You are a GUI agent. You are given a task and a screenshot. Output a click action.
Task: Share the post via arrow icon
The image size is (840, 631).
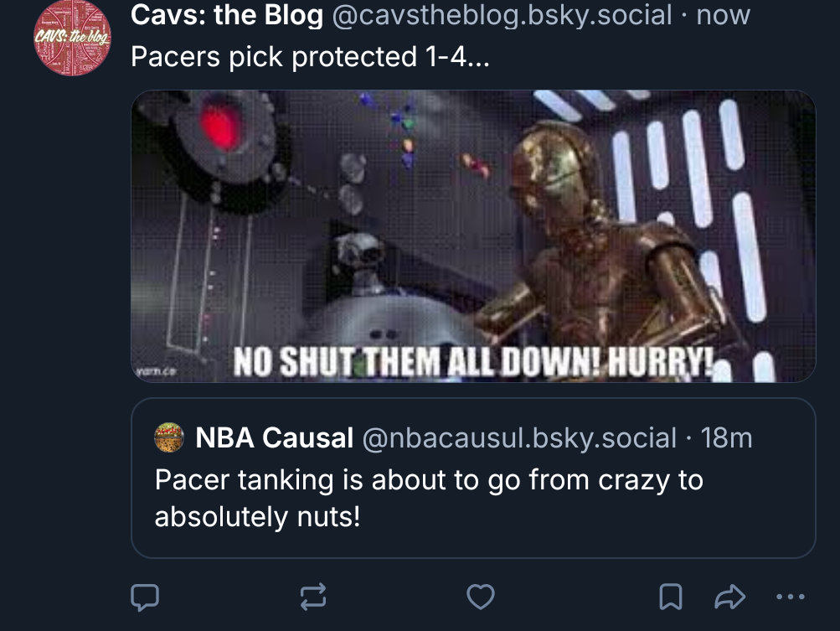tap(729, 597)
